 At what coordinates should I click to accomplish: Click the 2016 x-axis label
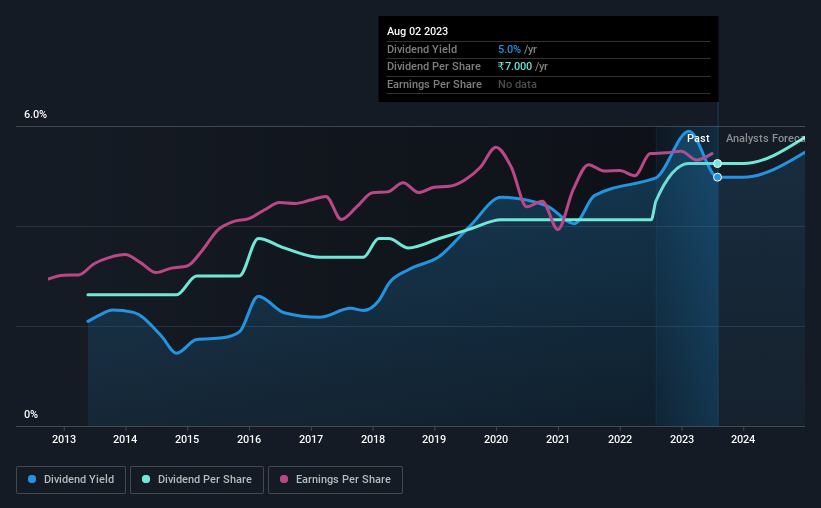(249, 439)
